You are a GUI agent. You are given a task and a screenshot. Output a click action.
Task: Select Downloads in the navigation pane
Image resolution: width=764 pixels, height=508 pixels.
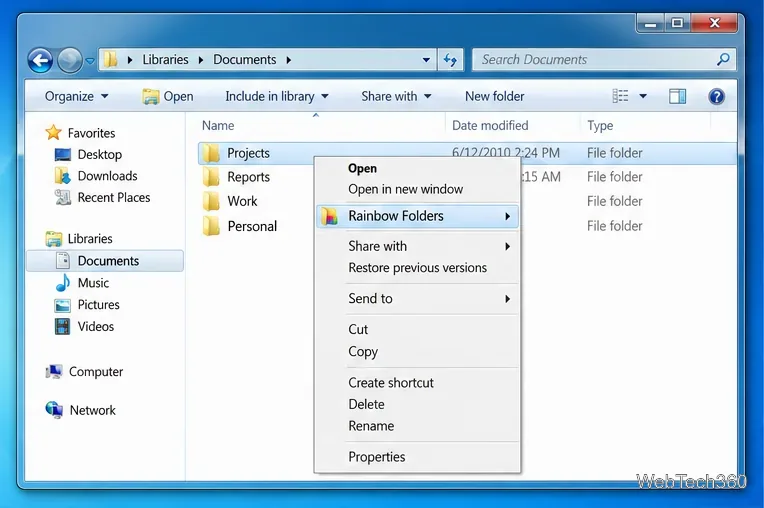coord(107,176)
